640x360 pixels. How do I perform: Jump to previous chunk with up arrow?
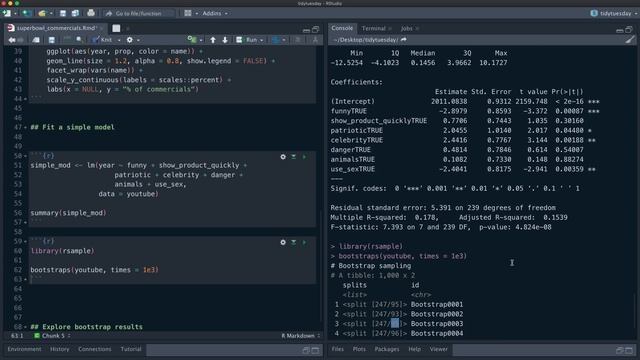click(213, 40)
